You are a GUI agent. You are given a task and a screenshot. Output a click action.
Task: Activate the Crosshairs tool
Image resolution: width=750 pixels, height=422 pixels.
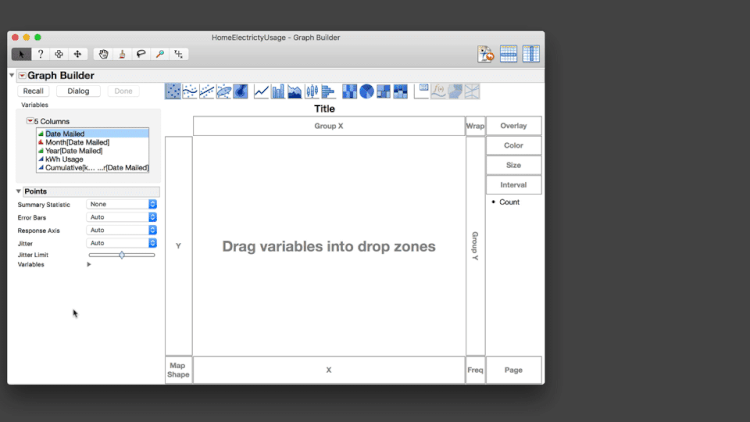pos(178,54)
